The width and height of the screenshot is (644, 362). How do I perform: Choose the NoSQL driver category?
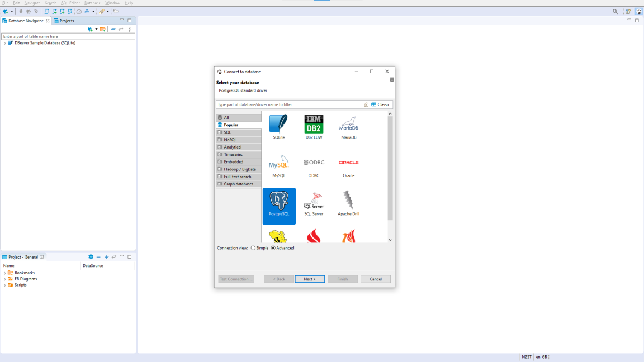pyautogui.click(x=239, y=140)
